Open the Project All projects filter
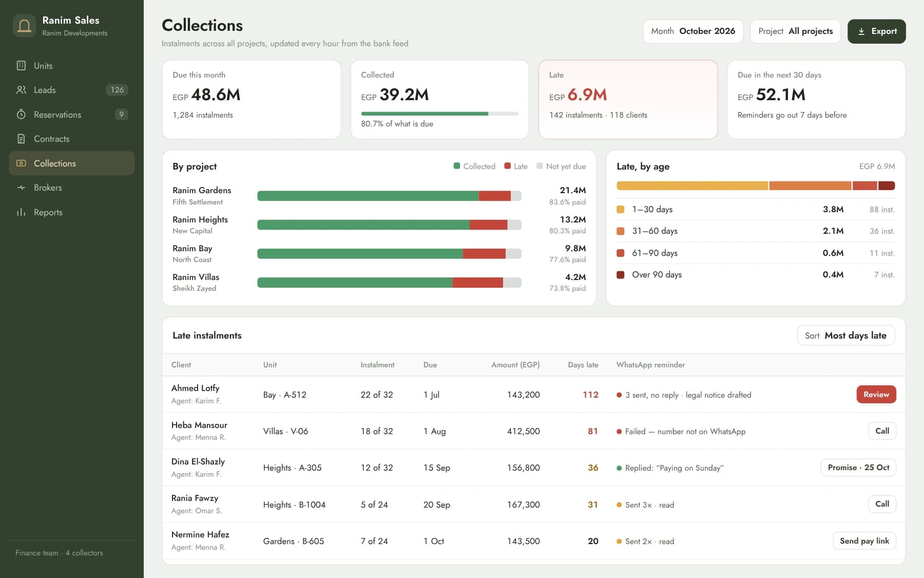The image size is (924, 578). (795, 31)
